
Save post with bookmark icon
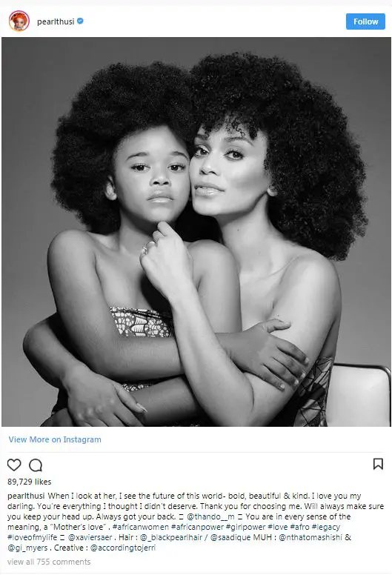coord(378,464)
